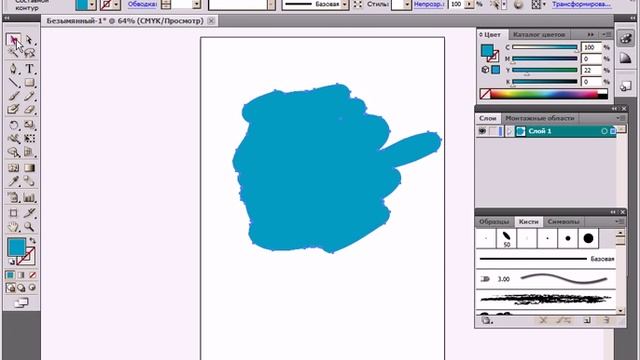Viewport: 640px width, 360px height.
Task: Enable Draw Normal mode
Action: (10, 288)
